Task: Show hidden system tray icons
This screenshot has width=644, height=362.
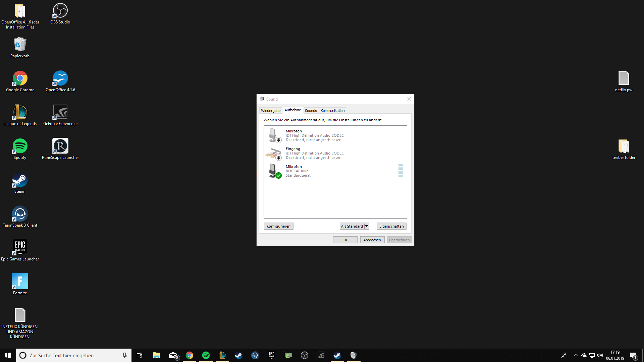Action: pyautogui.click(x=576, y=355)
